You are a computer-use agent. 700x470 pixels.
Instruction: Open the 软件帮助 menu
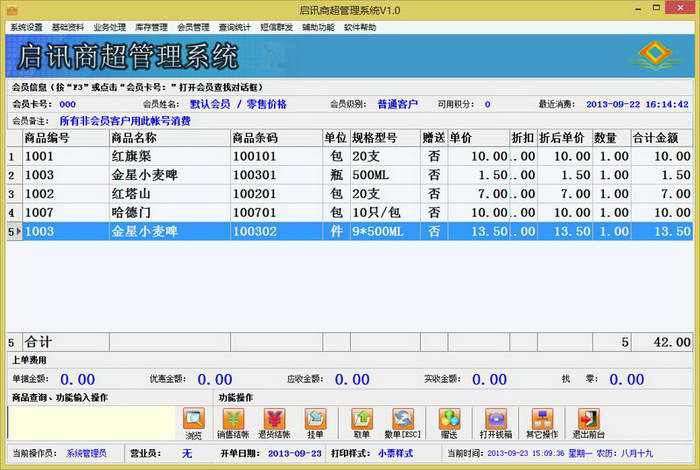pos(360,27)
